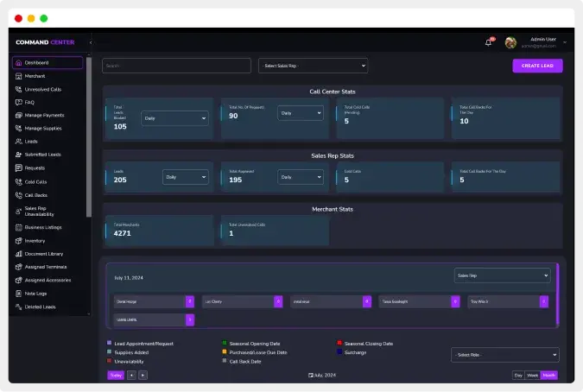Switch calendar to Month view
The image size is (583, 392).
pyautogui.click(x=549, y=376)
